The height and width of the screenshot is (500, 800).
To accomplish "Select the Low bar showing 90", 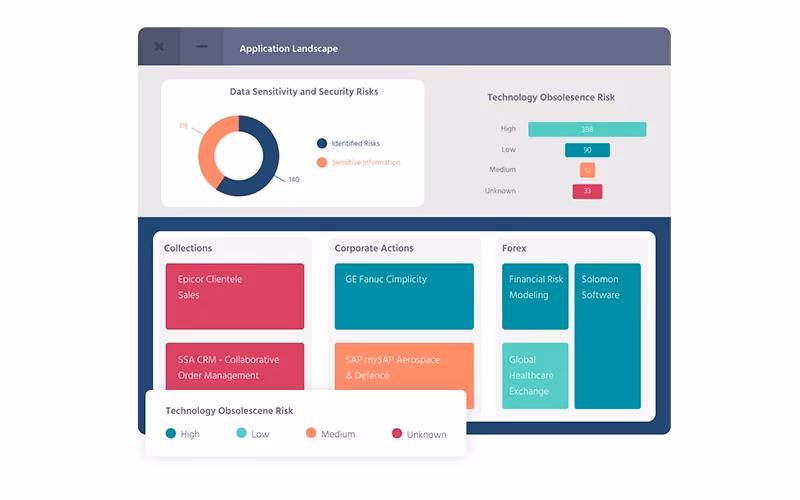I will tap(587, 150).
